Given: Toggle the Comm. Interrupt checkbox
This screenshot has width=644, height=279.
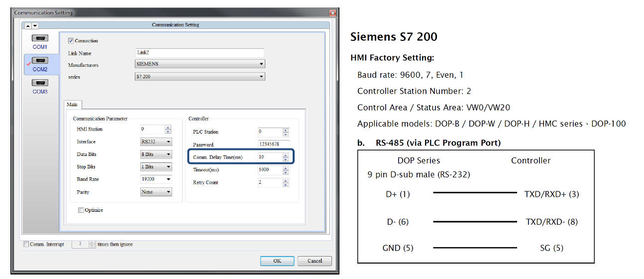Looking at the screenshot, I should click(x=26, y=244).
